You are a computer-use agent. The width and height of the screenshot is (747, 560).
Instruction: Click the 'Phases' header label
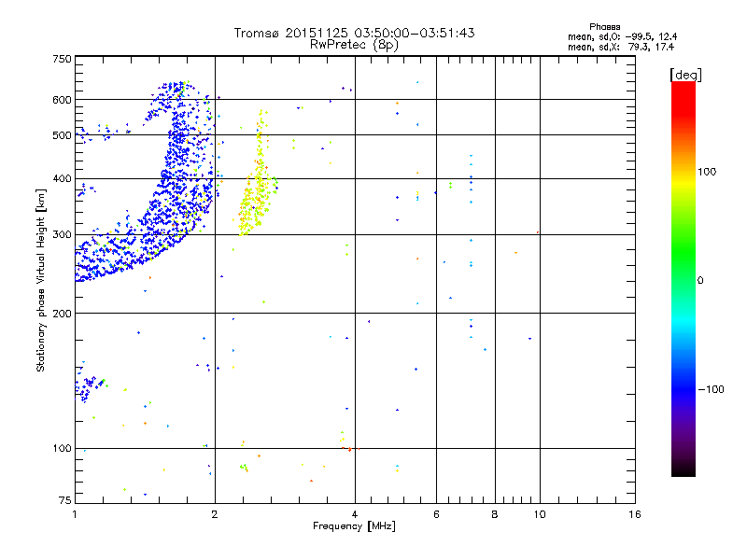tap(604, 27)
